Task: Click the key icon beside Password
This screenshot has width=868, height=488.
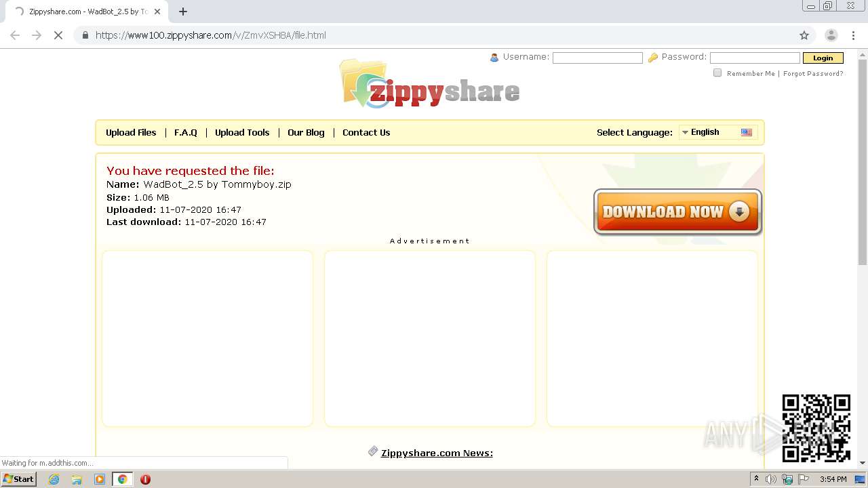Action: tap(653, 58)
